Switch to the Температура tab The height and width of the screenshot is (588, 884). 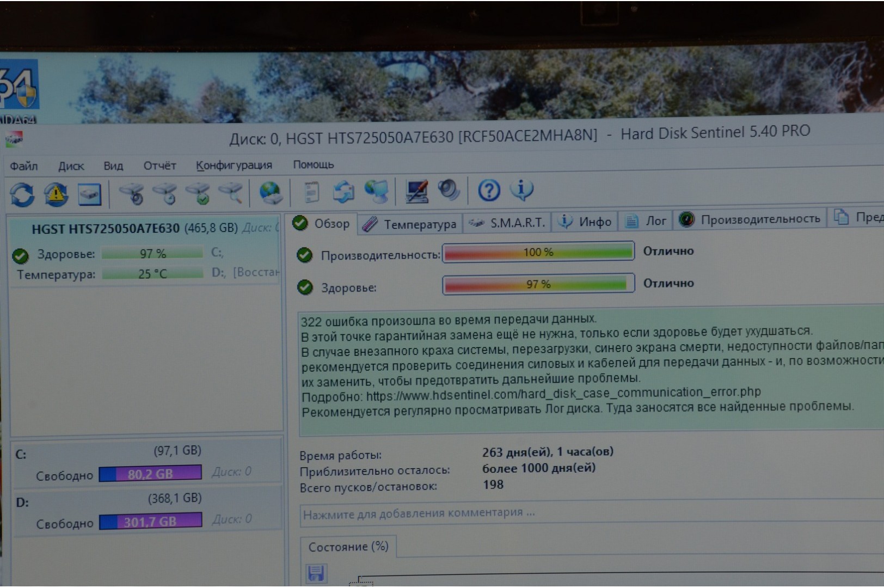click(410, 224)
